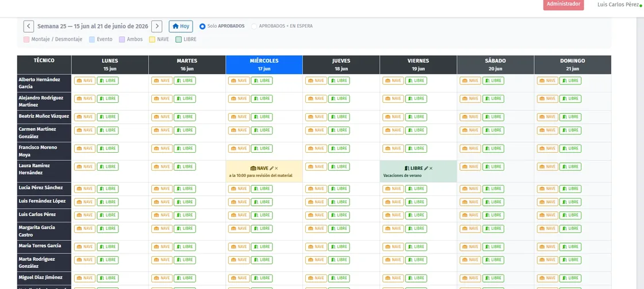Click the NAVE legend color swatch
The width and height of the screenshot is (644, 289).
[152, 40]
